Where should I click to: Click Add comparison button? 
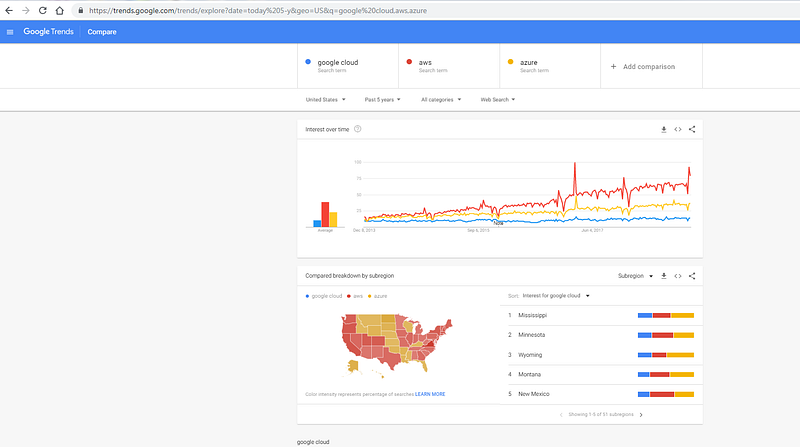(652, 66)
